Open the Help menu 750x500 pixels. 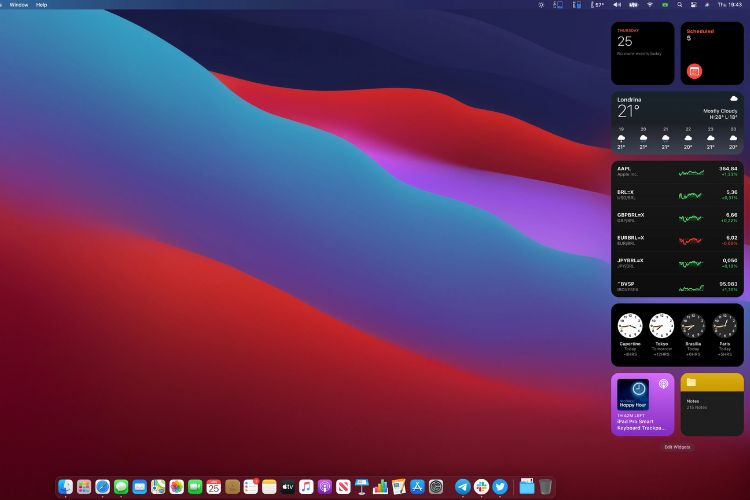(42, 5)
